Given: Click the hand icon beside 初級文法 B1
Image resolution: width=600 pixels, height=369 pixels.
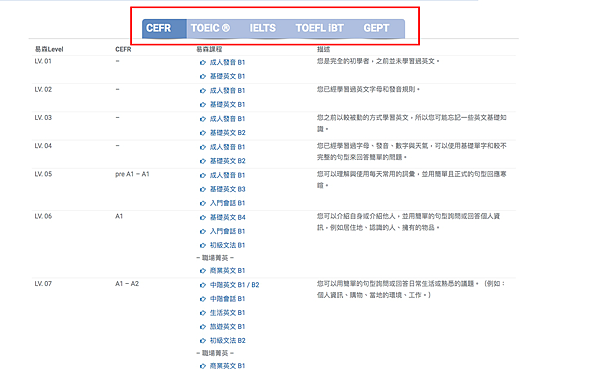Looking at the screenshot, I should pos(203,245).
